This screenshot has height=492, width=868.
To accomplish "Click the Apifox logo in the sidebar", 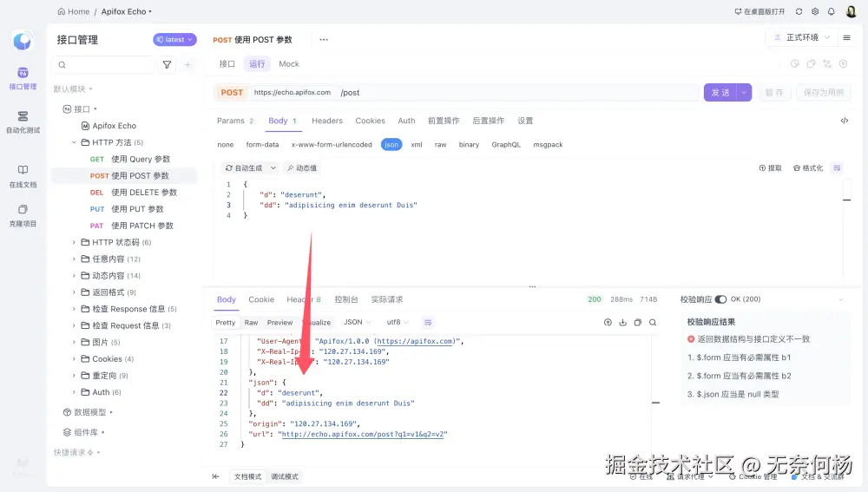I will pos(23,41).
